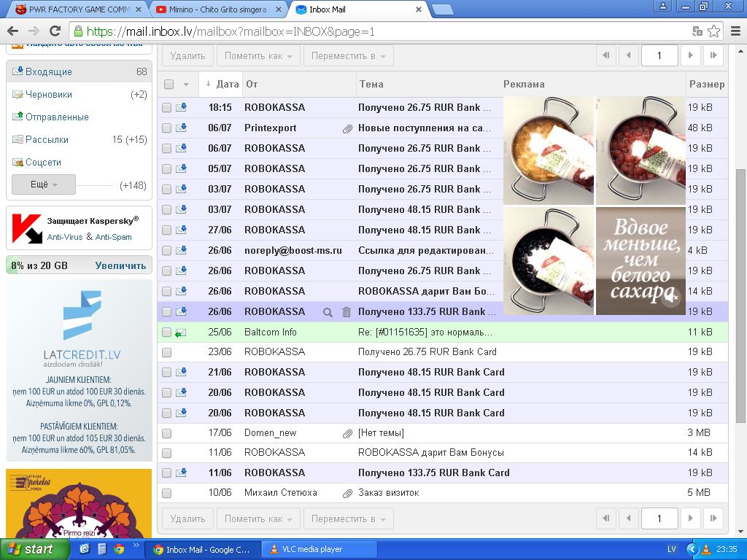
Task: Click the top "Удалить" button
Action: pyautogui.click(x=187, y=55)
